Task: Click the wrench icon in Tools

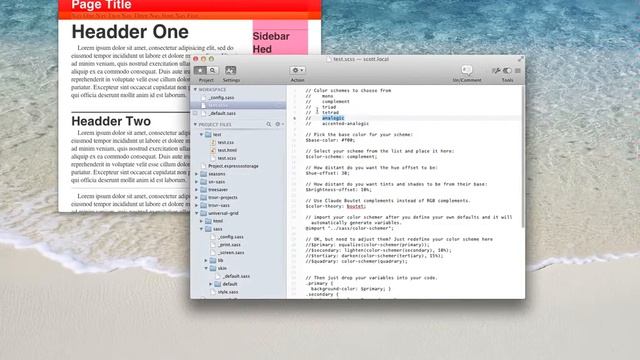Action: click(x=496, y=71)
